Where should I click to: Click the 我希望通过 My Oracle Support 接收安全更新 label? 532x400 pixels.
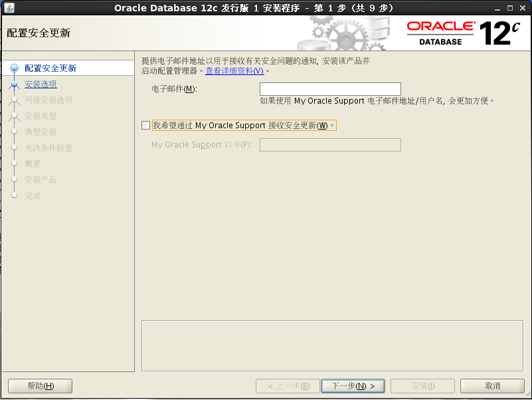pos(244,126)
